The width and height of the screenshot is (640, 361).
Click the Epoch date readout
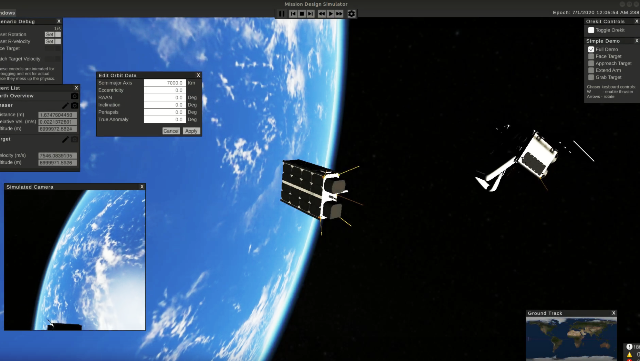pos(596,13)
